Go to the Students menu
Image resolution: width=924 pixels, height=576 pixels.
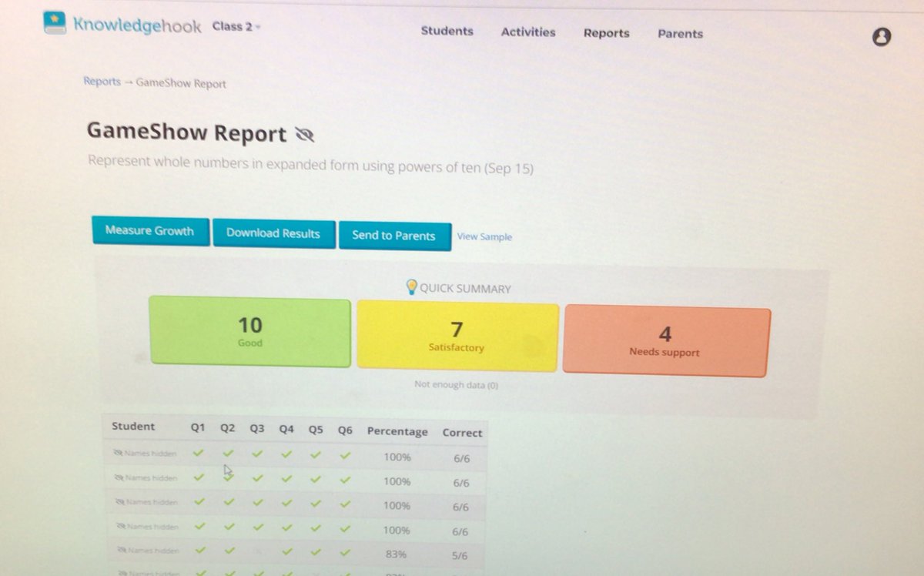[x=447, y=31]
